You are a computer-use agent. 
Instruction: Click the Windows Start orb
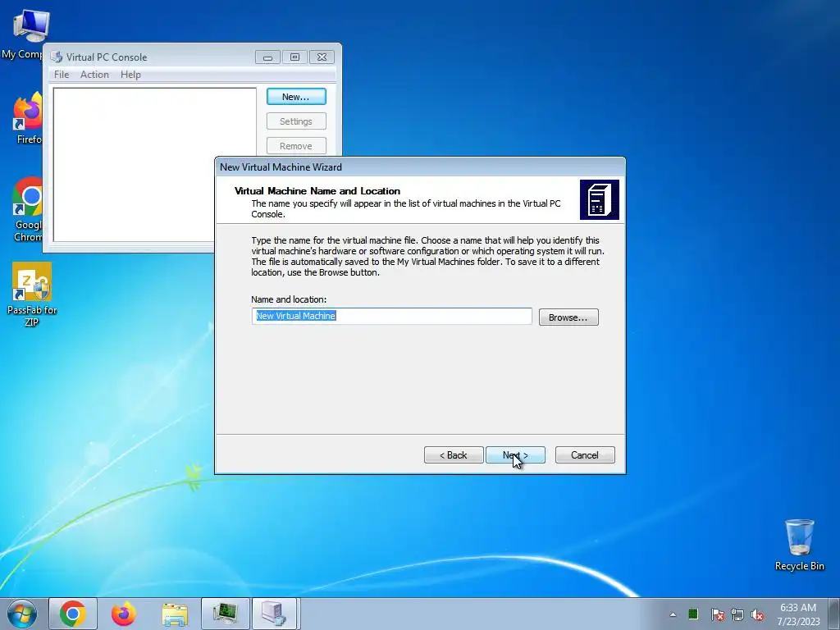(x=22, y=614)
